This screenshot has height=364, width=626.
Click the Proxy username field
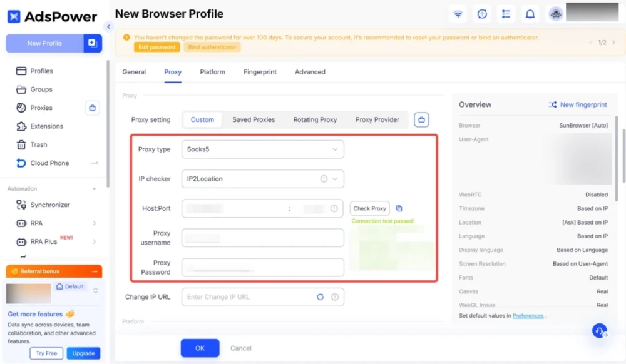[262, 238]
